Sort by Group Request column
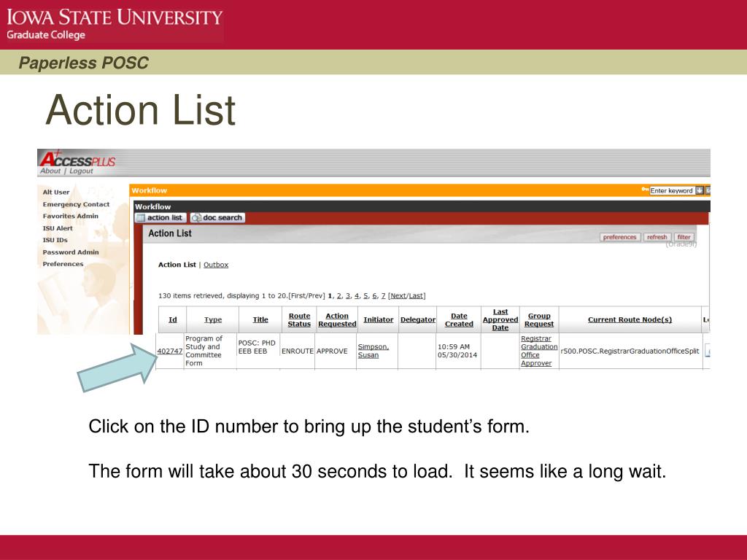 click(x=539, y=319)
